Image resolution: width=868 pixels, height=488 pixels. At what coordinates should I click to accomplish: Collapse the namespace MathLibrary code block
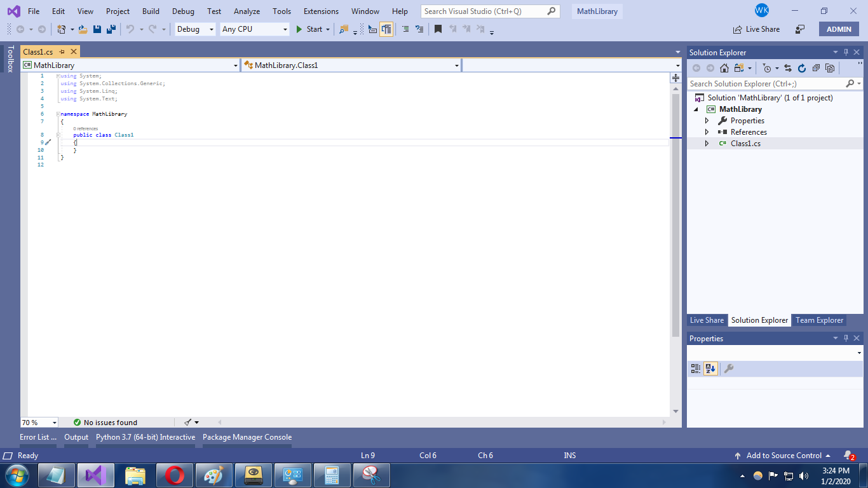click(x=58, y=114)
